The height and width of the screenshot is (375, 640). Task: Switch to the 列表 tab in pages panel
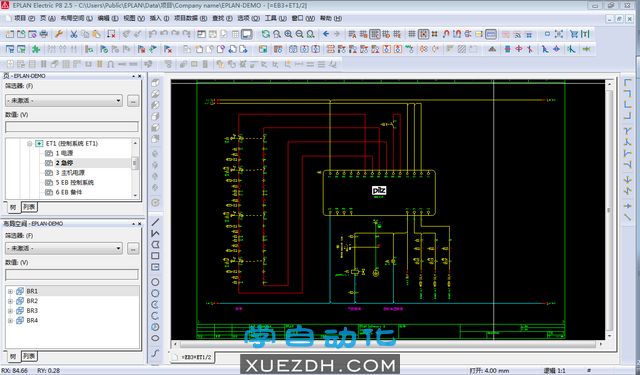tap(29, 207)
